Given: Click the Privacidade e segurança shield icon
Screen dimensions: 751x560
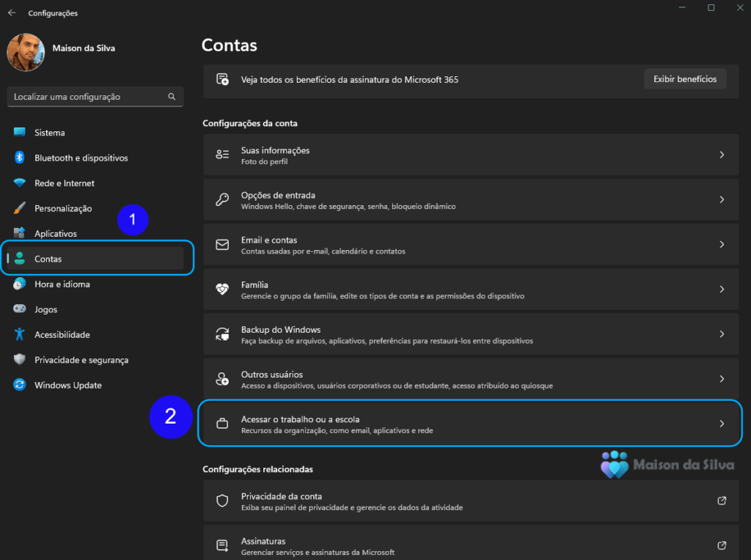Looking at the screenshot, I should pos(20,359).
